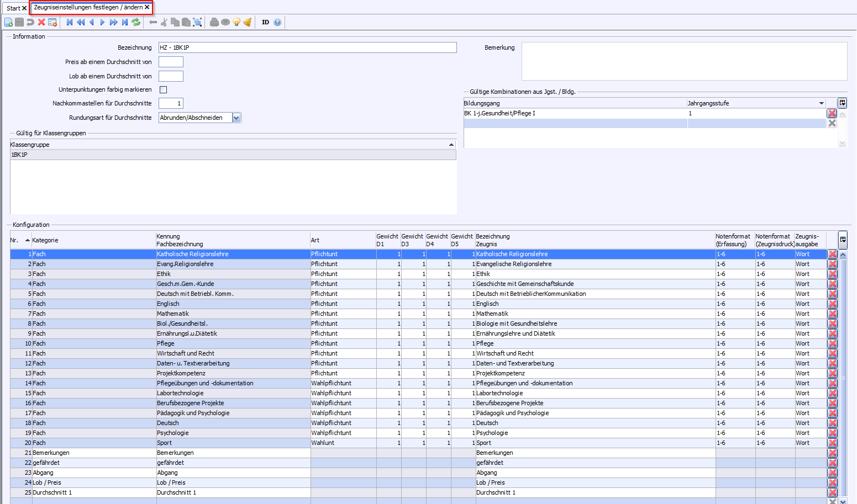Switch to the Start tab
857x504 pixels.
click(x=13, y=8)
